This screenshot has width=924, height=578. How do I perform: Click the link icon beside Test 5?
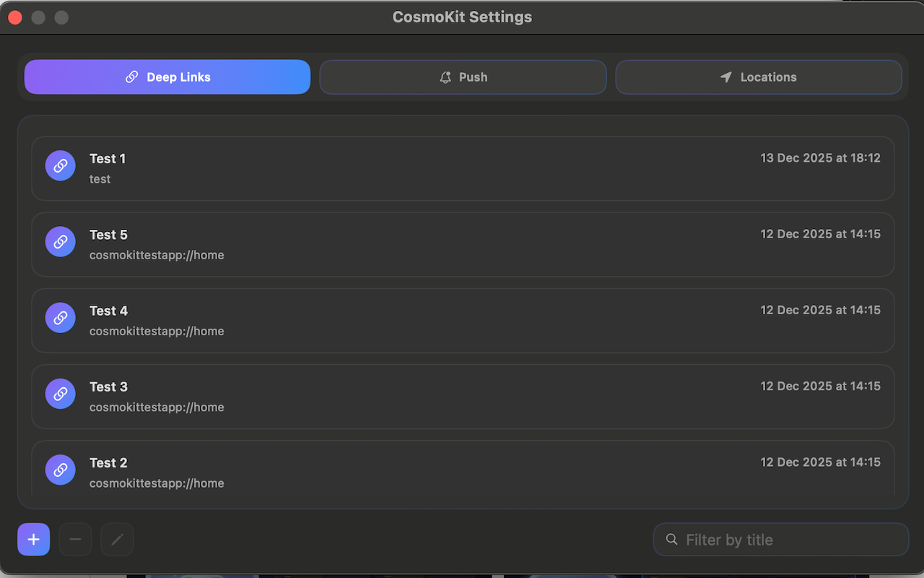coord(61,241)
